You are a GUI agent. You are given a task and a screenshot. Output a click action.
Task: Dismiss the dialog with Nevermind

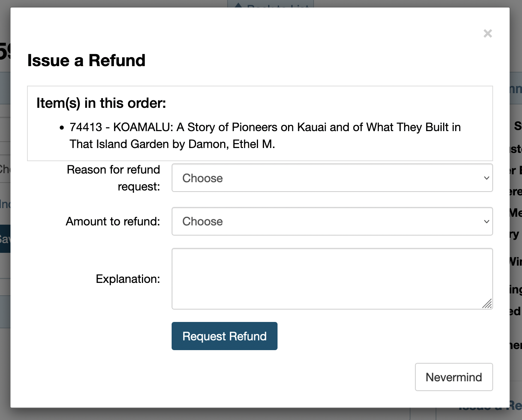click(x=454, y=377)
